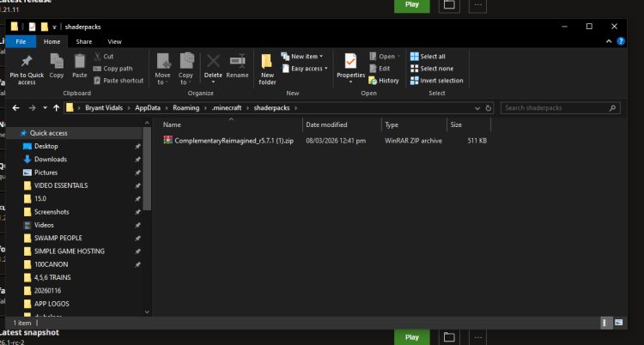
Task: Open the Easy access dropdown
Action: pyautogui.click(x=307, y=69)
